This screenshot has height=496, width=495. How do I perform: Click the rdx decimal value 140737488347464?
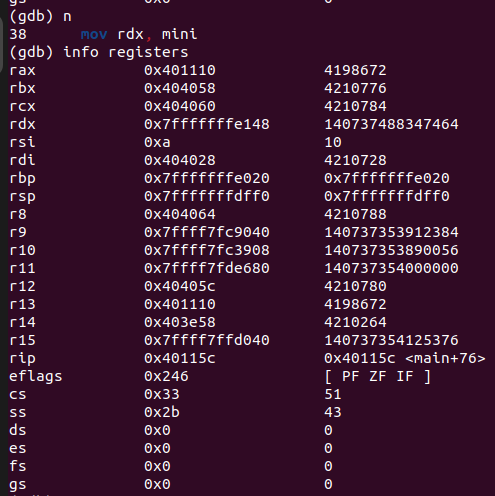pyautogui.click(x=391, y=124)
